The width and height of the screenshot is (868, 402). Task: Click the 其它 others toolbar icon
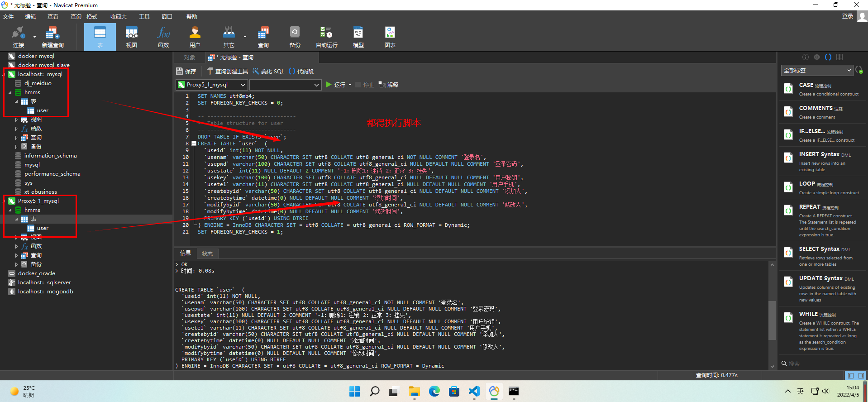click(229, 37)
